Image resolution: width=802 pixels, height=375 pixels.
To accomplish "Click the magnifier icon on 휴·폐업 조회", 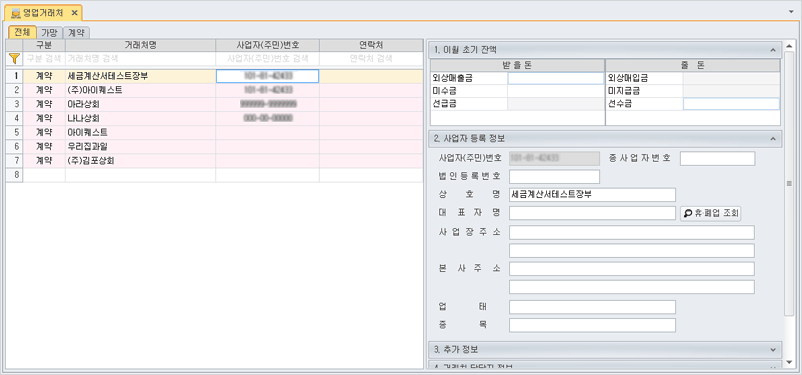I will 687,213.
